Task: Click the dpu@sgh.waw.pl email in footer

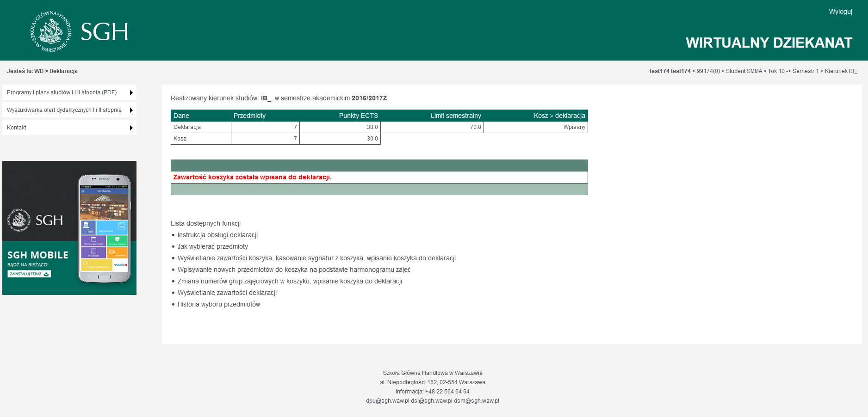Action: click(x=388, y=401)
